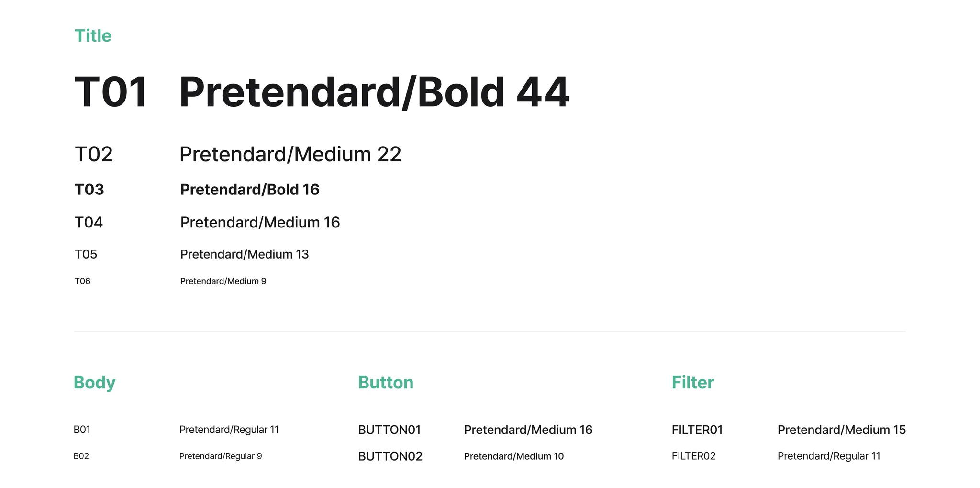This screenshot has height=488, width=980.
Task: Click the green Body section heading
Action: pyautogui.click(x=94, y=383)
